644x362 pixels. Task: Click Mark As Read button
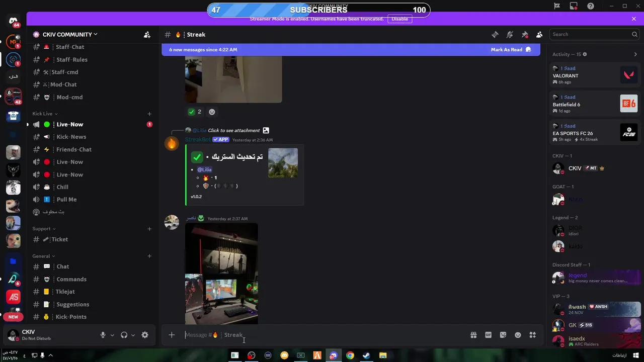coord(511,50)
